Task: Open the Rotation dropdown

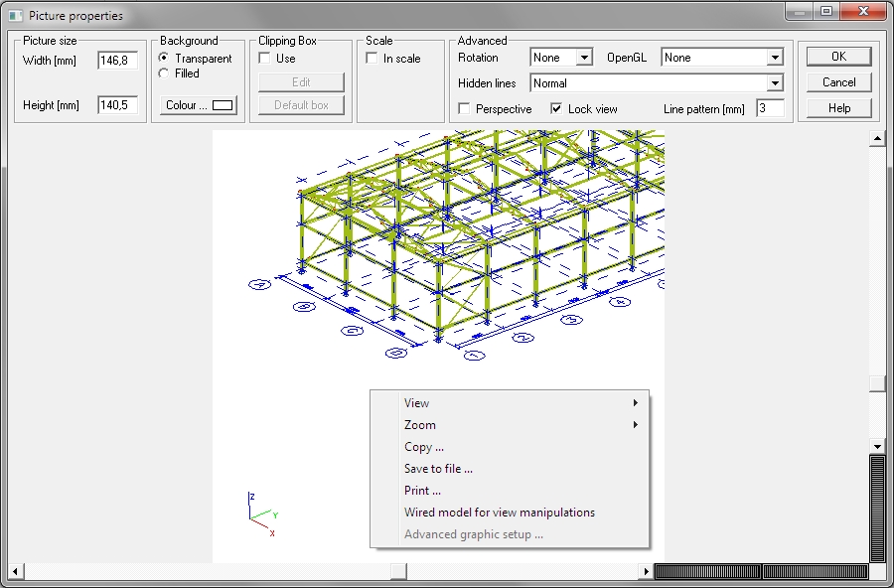Action: pyautogui.click(x=584, y=59)
